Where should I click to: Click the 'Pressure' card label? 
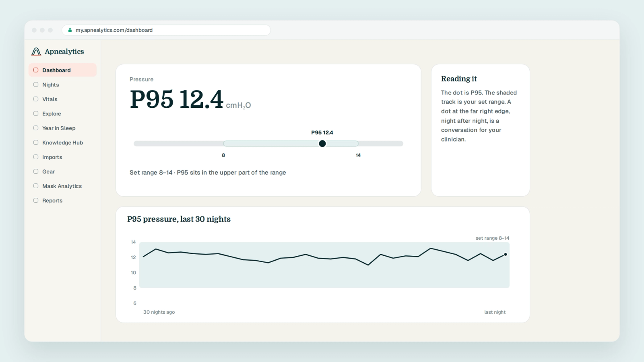click(141, 79)
